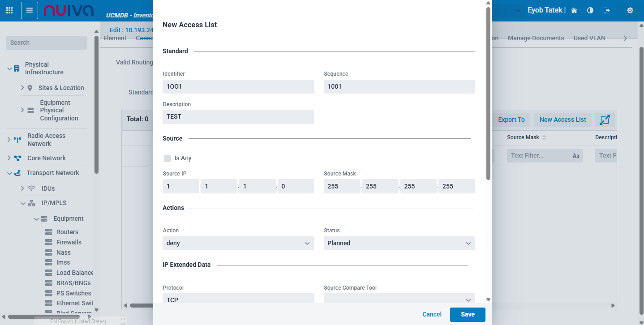Screen dimensions: 644x325
Task: Open the Source Compare Tool dropdown
Action: click(x=399, y=299)
